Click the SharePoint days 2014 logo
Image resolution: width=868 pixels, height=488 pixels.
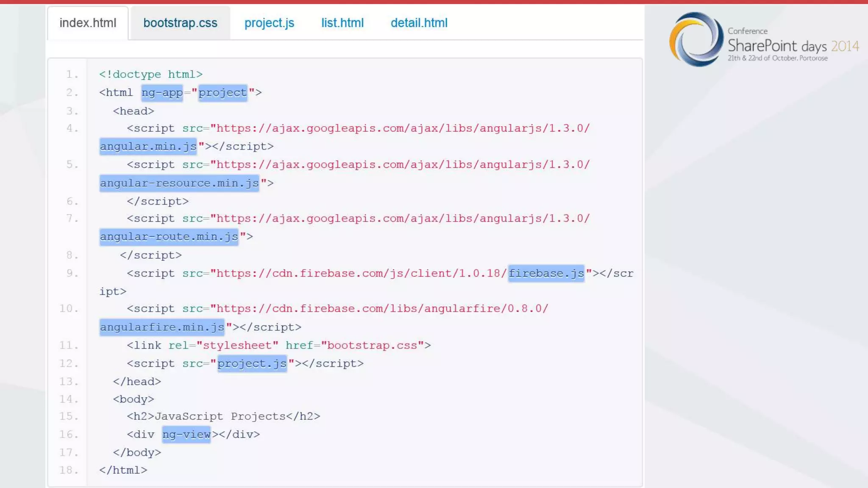[764, 39]
